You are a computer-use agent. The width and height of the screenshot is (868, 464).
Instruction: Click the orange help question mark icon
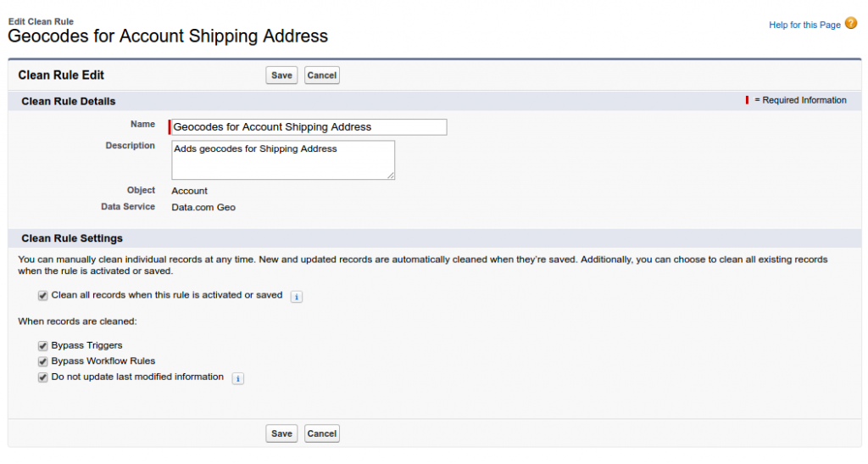pyautogui.click(x=851, y=24)
